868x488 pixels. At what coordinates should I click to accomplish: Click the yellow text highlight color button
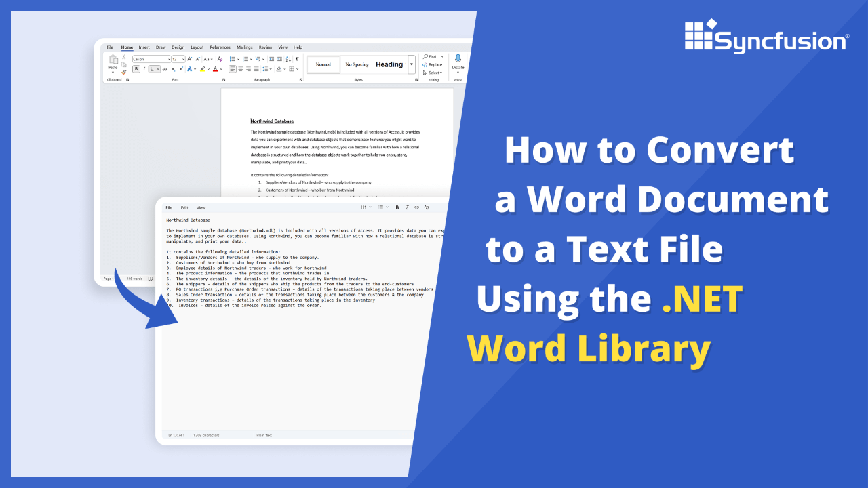203,69
